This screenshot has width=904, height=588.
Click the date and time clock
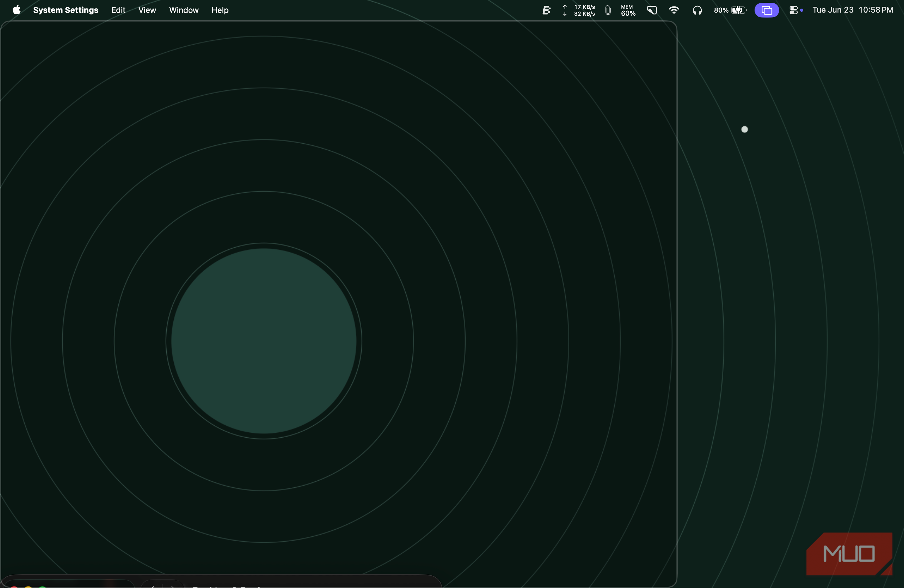[853, 10]
